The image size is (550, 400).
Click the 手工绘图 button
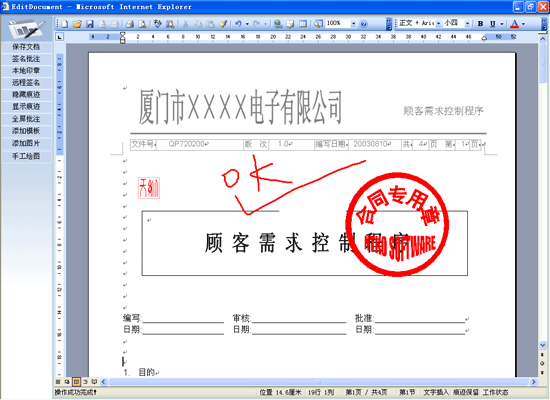tap(26, 156)
